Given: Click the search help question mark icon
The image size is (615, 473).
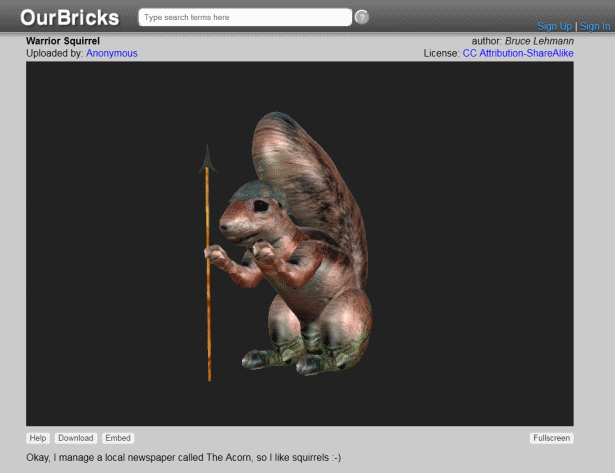Looking at the screenshot, I should pos(362,17).
